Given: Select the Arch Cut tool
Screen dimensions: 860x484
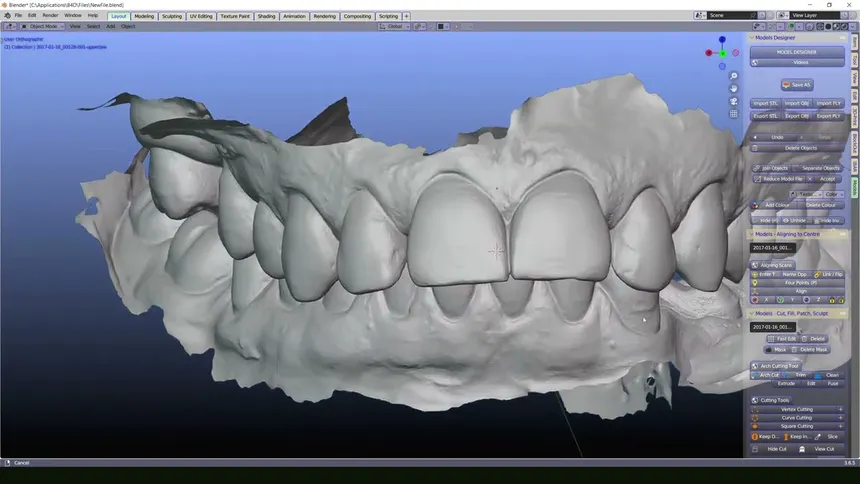Looking at the screenshot, I should pos(767,375).
